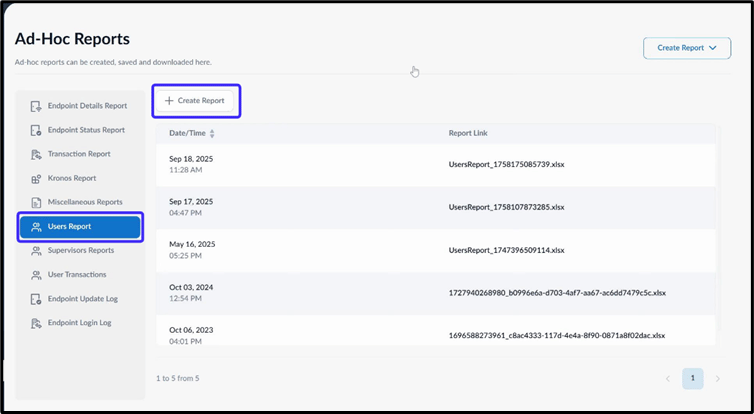Open Endpoint Status Report section
754x414 pixels.
tap(80, 130)
